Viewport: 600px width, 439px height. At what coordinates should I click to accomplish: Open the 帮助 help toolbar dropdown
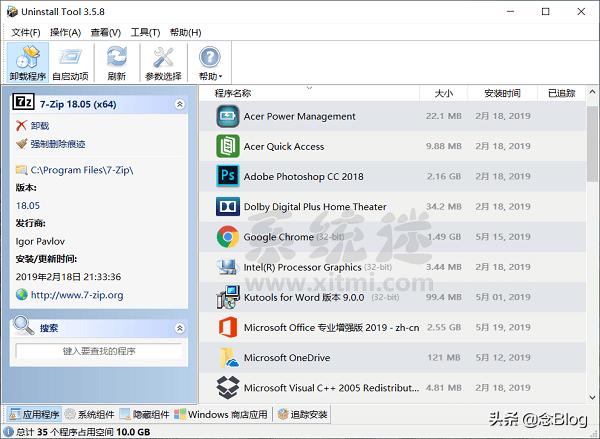(210, 63)
